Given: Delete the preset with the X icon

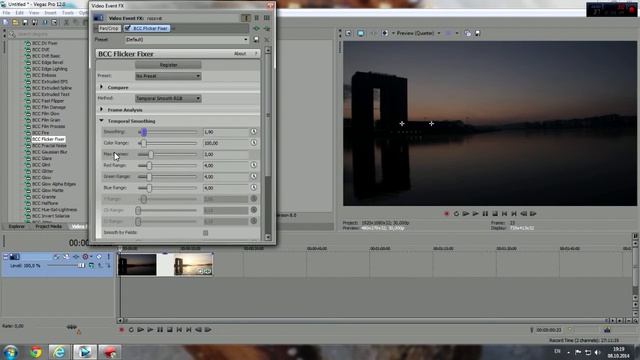Looking at the screenshot, I should (267, 40).
